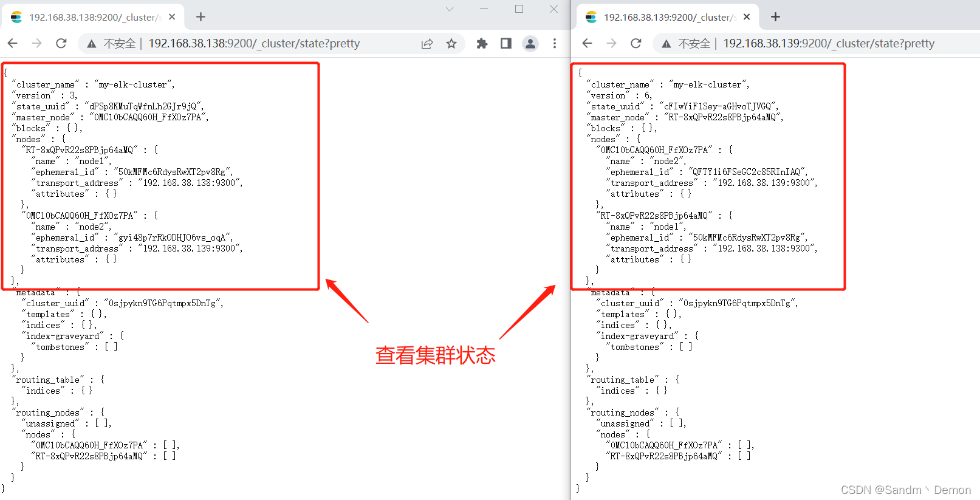Screen dimensions: 980x500
Task: Close the left browser window
Action: click(553, 9)
